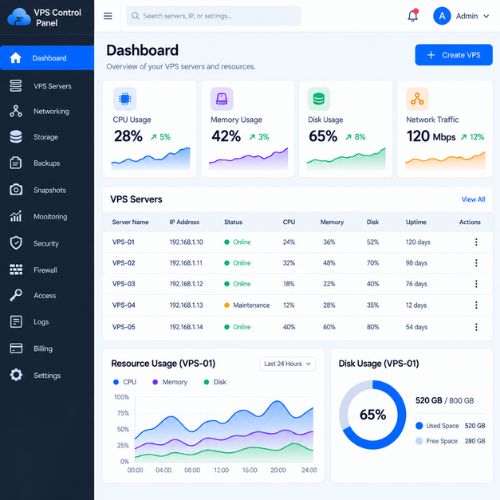The image size is (500, 500).
Task: Open actions menu for VPS-01
Action: point(476,242)
